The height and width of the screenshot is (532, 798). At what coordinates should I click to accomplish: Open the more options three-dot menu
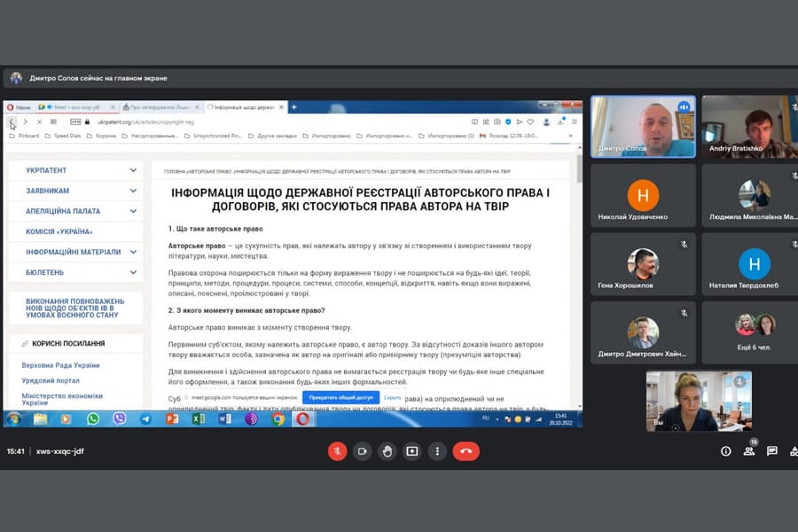tap(437, 451)
